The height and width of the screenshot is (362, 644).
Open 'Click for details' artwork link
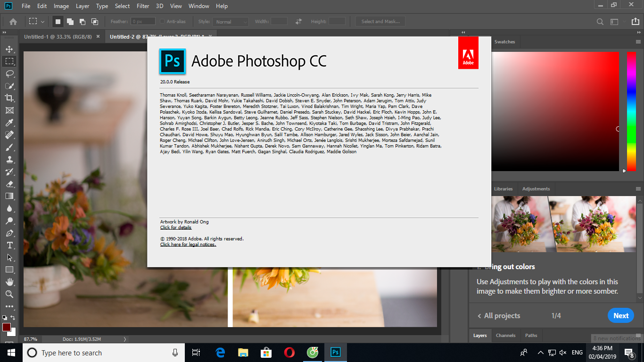point(176,228)
